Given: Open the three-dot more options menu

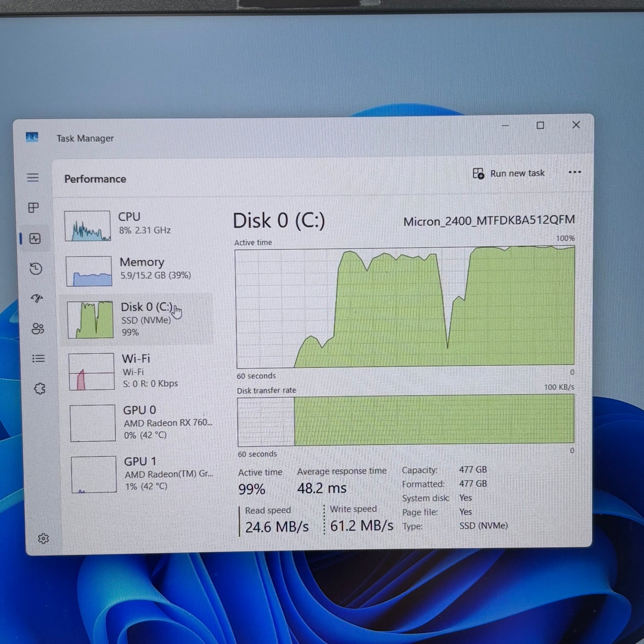Looking at the screenshot, I should click(574, 172).
